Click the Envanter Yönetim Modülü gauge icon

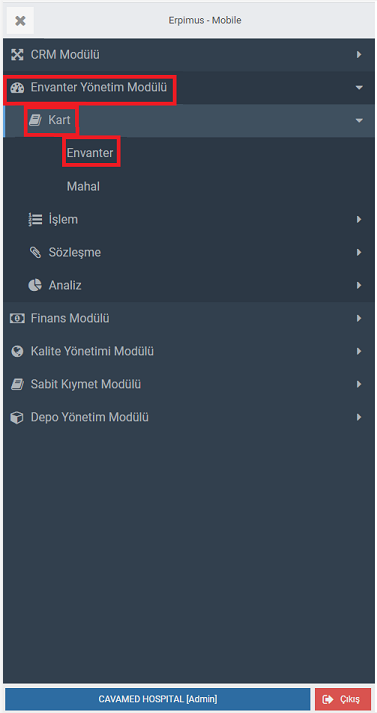tap(17, 87)
